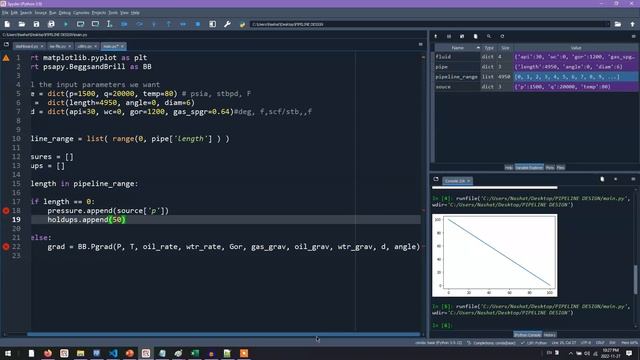Screen dimensions: 640x360
Task: Remove all variables in Variable Explorer
Action: pos(476,36)
